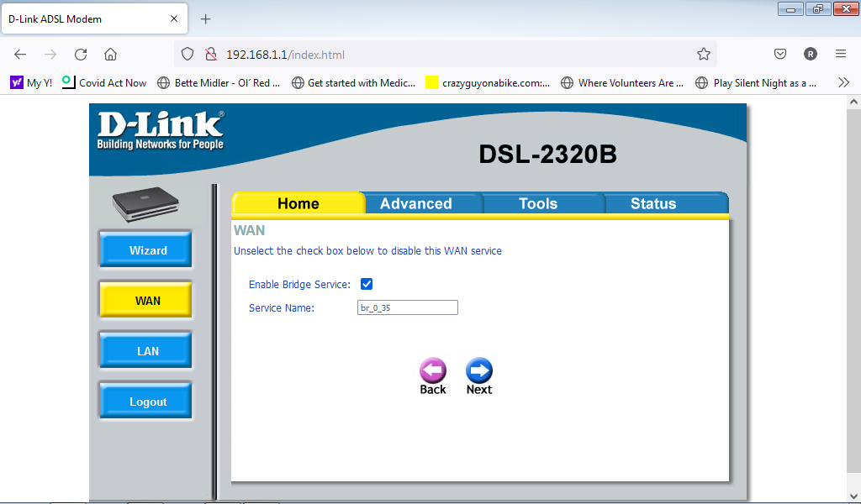Click the browser forward arrow
The image size is (861, 504).
pyautogui.click(x=50, y=55)
